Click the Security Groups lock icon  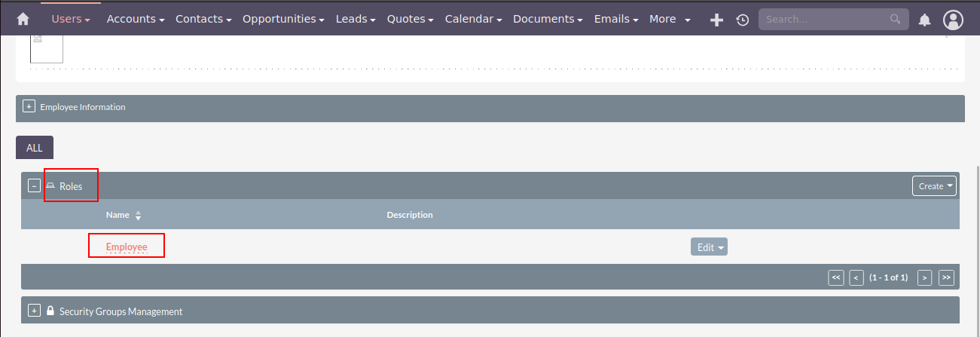coord(50,311)
